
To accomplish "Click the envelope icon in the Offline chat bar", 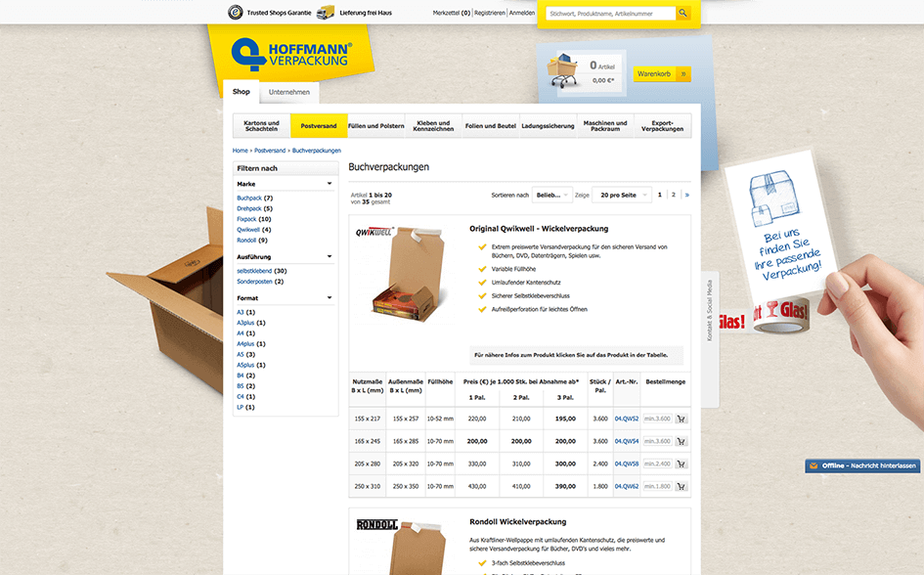I will (x=812, y=465).
